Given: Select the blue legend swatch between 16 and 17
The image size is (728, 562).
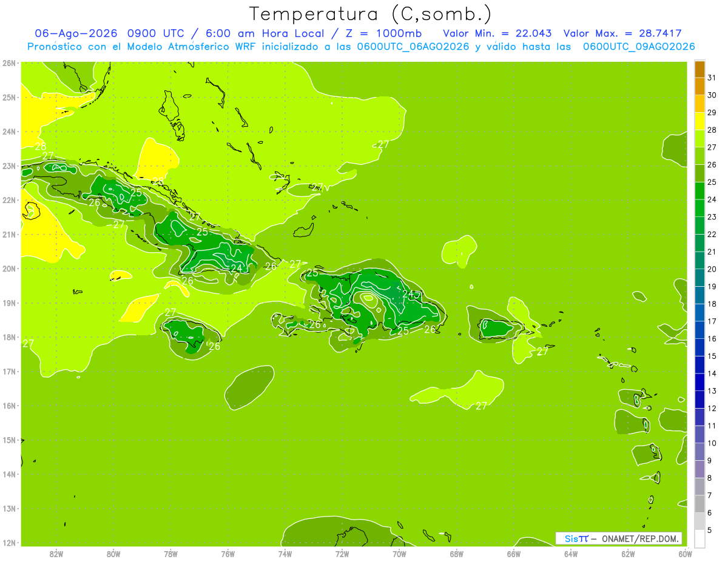Looking at the screenshot, I should tap(699, 330).
